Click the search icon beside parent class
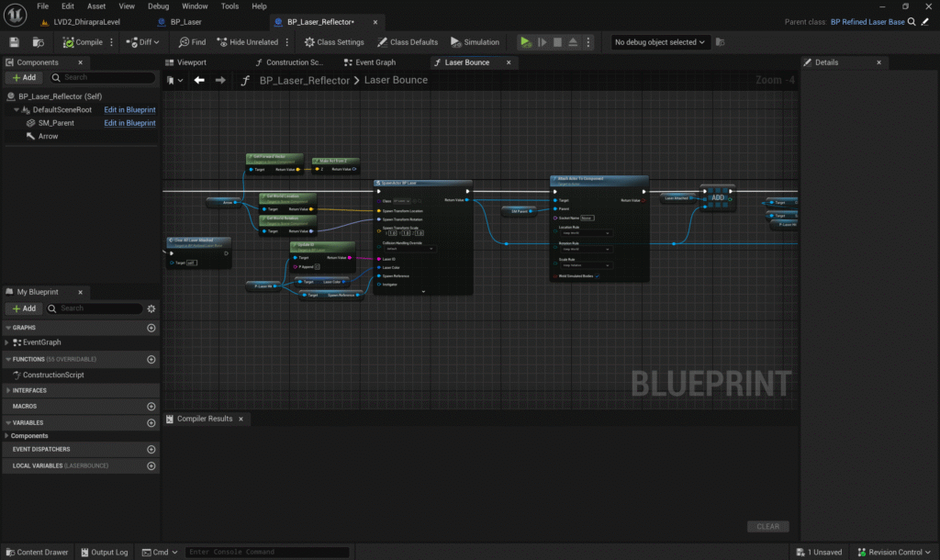The width and height of the screenshot is (940, 560). [912, 22]
